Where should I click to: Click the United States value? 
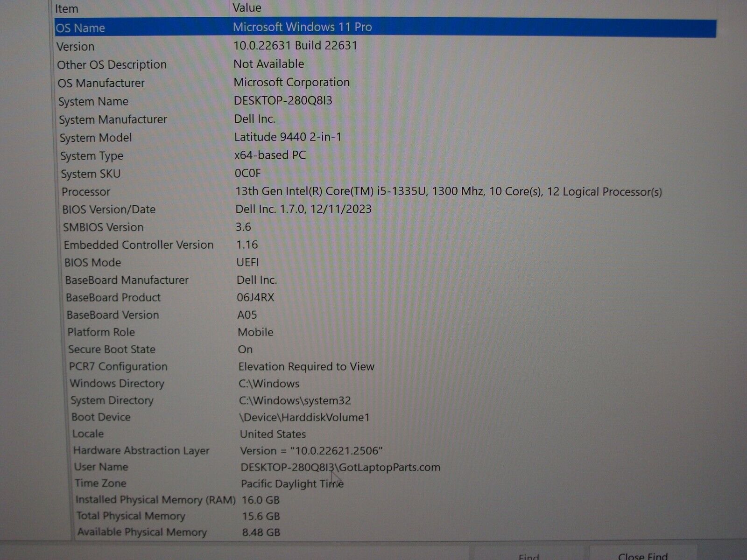click(273, 434)
